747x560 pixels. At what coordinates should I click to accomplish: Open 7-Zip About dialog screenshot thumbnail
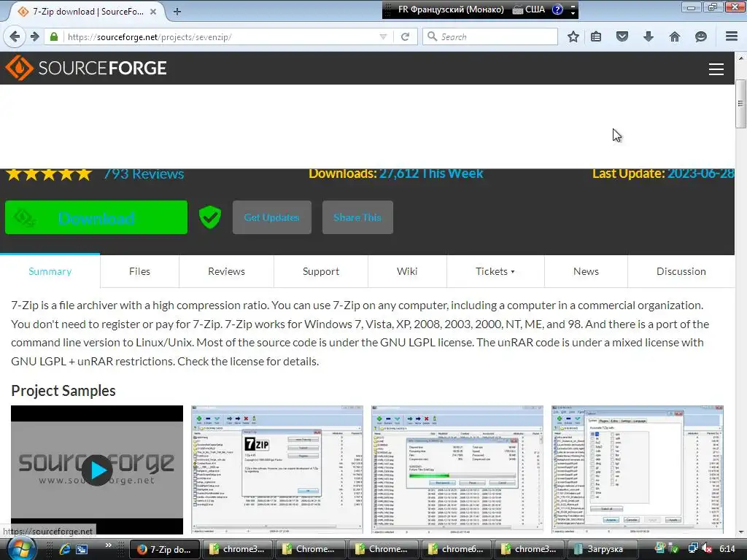[x=277, y=470]
